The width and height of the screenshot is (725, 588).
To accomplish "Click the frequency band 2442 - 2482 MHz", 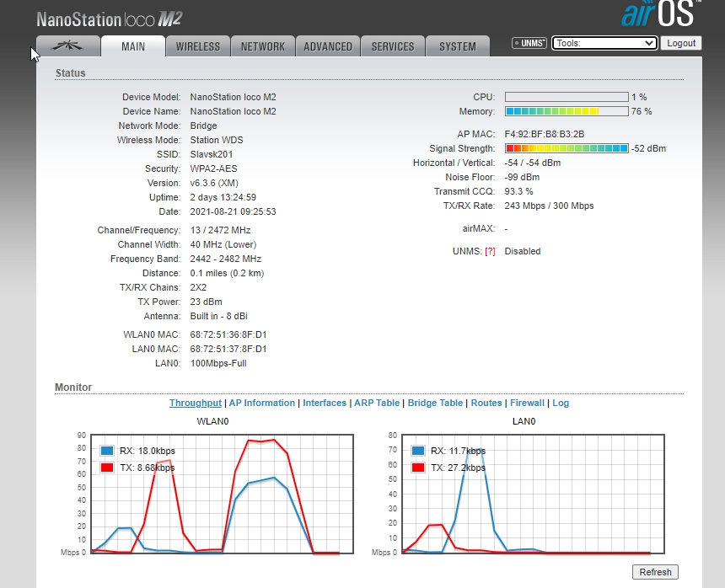I will click(x=226, y=259).
